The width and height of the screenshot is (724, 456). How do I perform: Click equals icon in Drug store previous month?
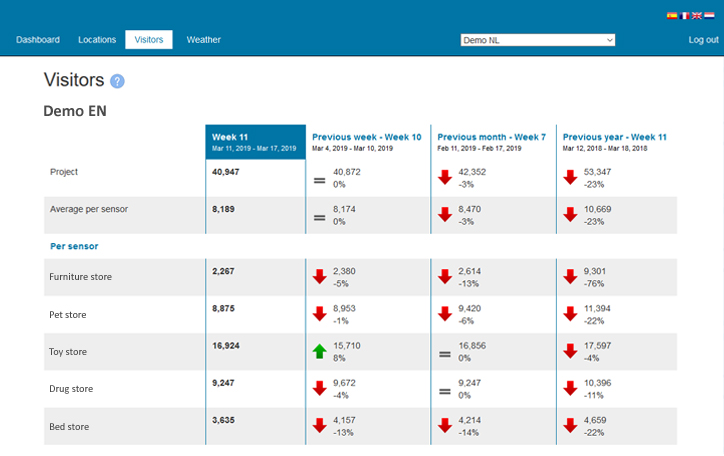[445, 388]
